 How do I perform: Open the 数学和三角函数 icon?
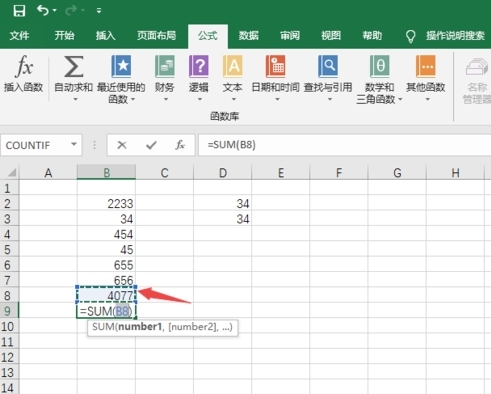coord(379,66)
